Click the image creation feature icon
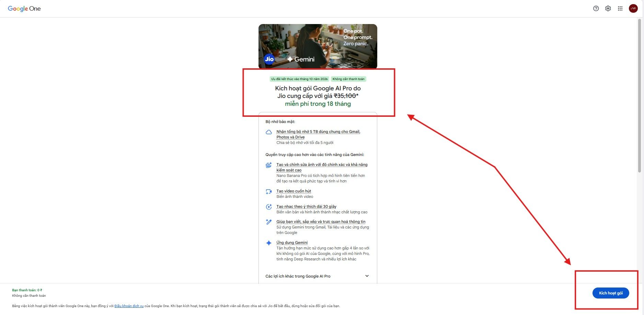 point(269,165)
